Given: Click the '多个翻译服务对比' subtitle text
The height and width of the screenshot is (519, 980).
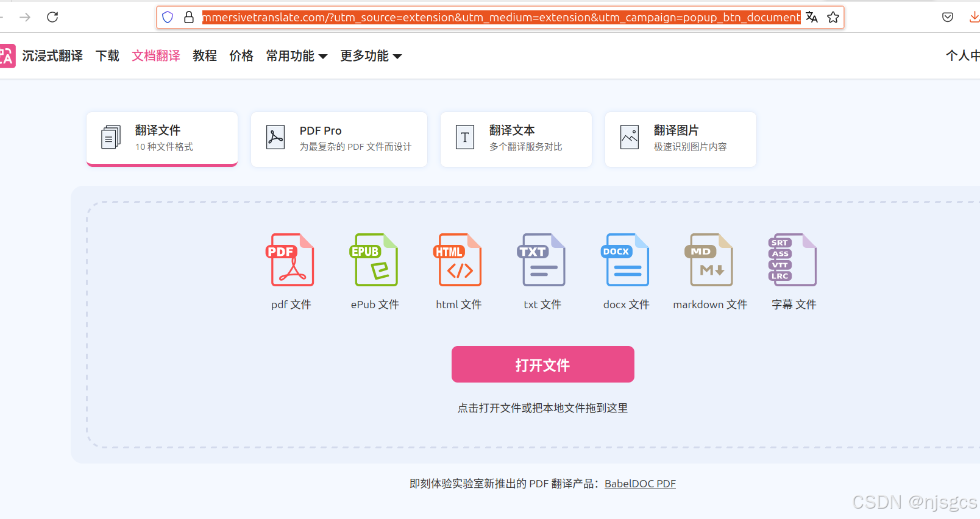Looking at the screenshot, I should click(526, 147).
